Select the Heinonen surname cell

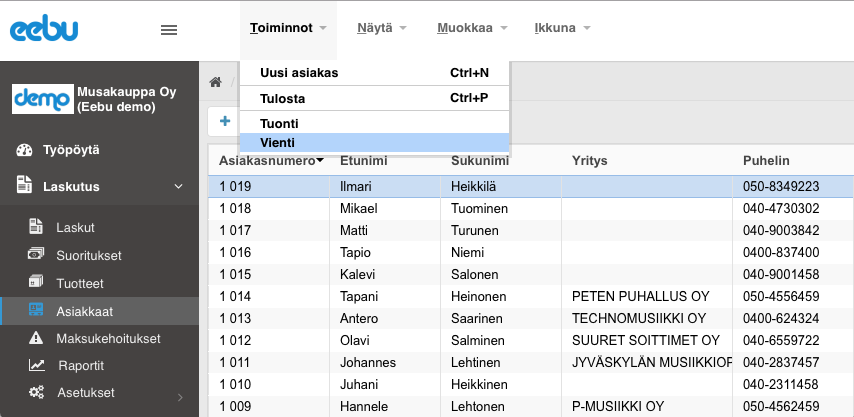click(501, 297)
